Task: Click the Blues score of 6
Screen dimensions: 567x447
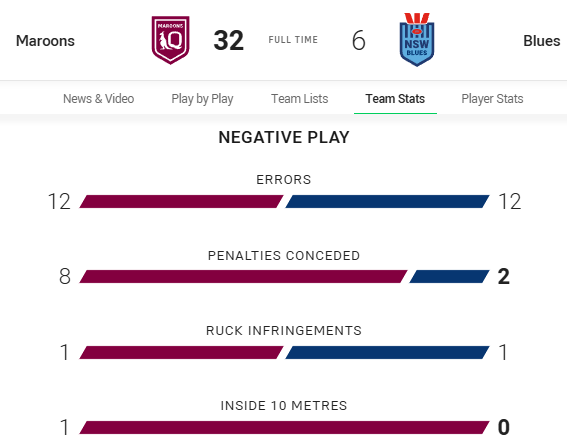Action: (358, 40)
